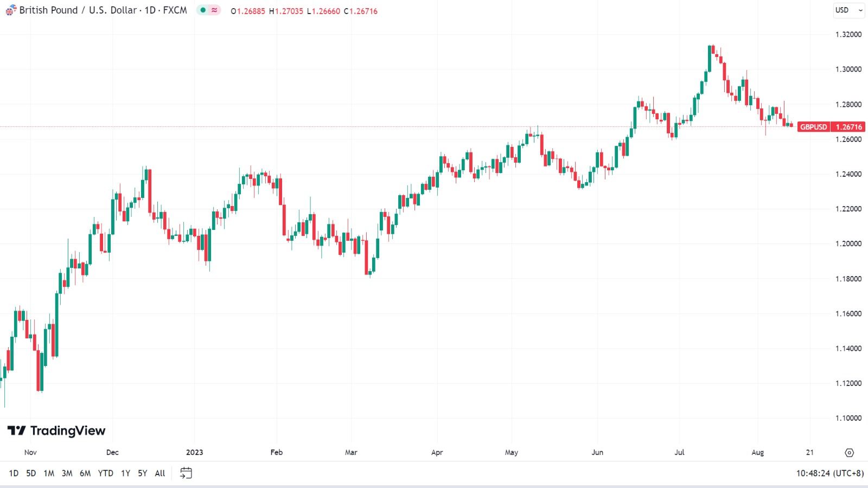Click the 1.24000 price axis label
The width and height of the screenshot is (868, 488).
pyautogui.click(x=848, y=174)
